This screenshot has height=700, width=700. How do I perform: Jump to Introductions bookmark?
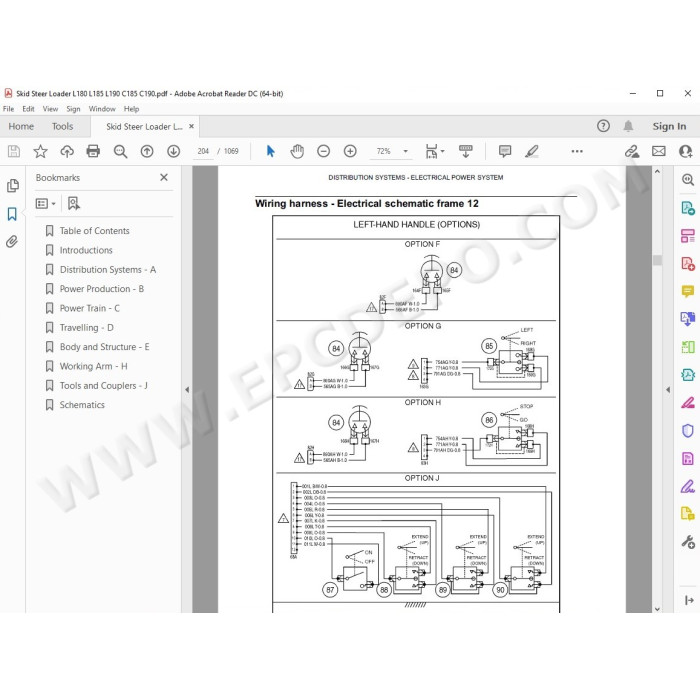pyautogui.click(x=86, y=250)
